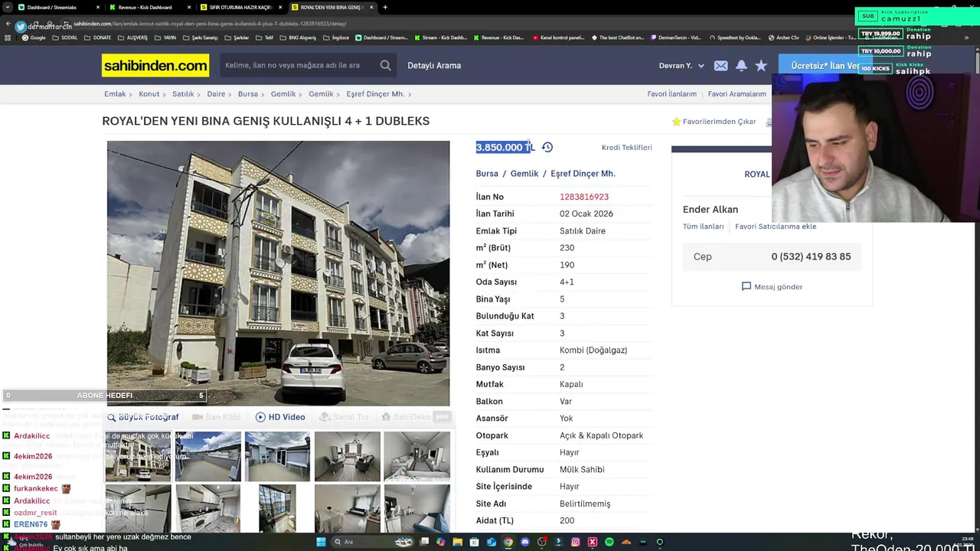Click the star next to Favorilerimden Çıkar

click(676, 122)
